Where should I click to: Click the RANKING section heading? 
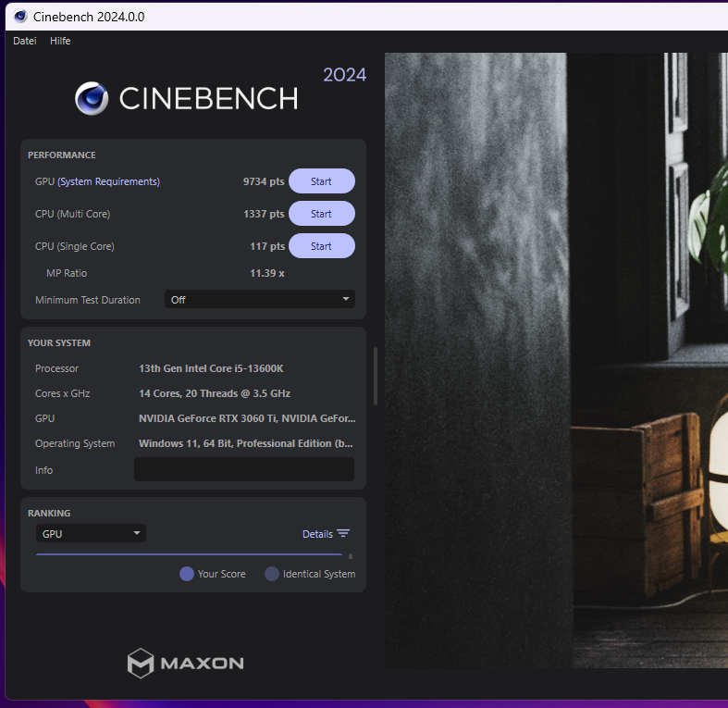(x=49, y=514)
